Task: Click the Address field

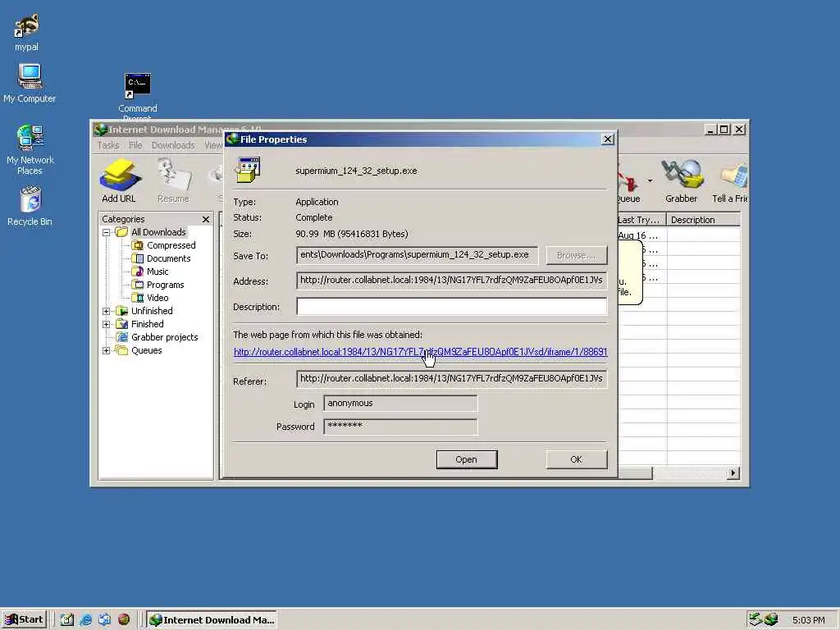Action: tap(452, 281)
